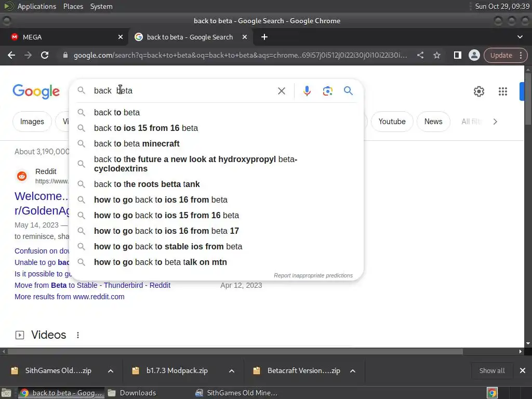Search by image with Google Lens icon

tap(327, 91)
